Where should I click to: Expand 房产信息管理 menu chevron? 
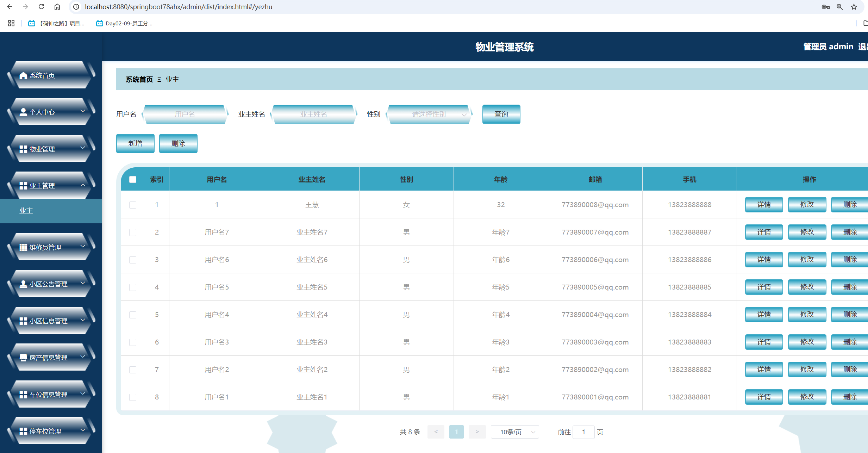83,356
